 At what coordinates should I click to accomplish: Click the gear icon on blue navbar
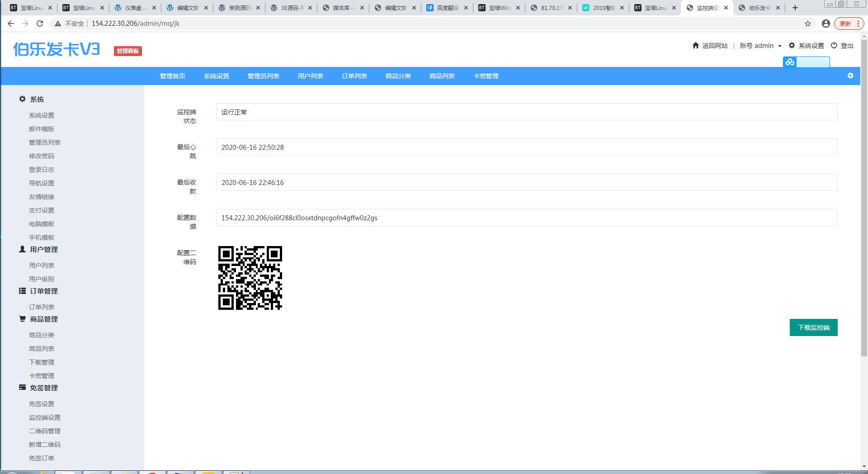[850, 76]
